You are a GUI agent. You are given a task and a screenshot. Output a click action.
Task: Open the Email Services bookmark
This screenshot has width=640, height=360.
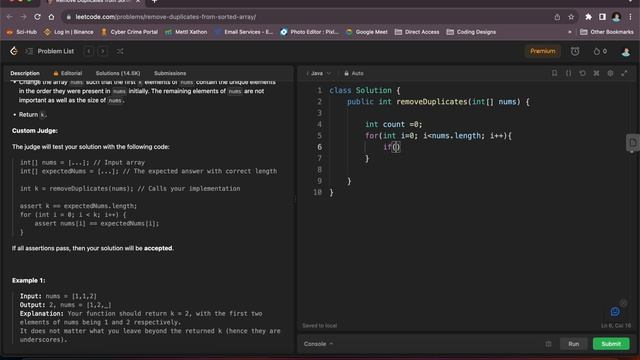[x=244, y=32]
